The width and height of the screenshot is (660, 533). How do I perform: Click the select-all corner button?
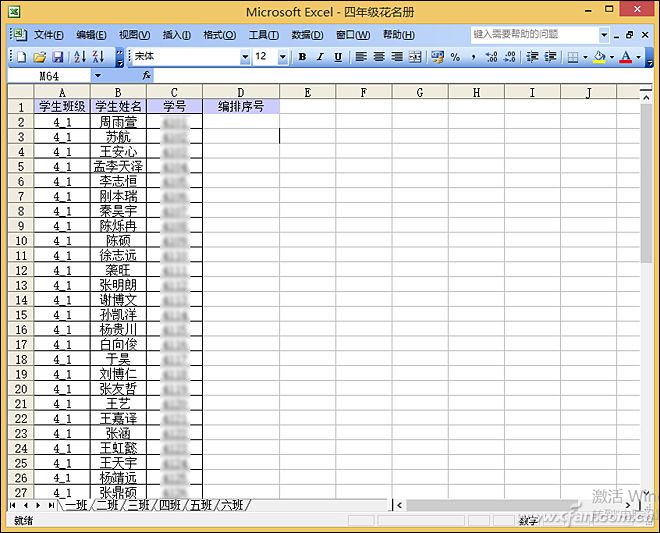coord(21,92)
